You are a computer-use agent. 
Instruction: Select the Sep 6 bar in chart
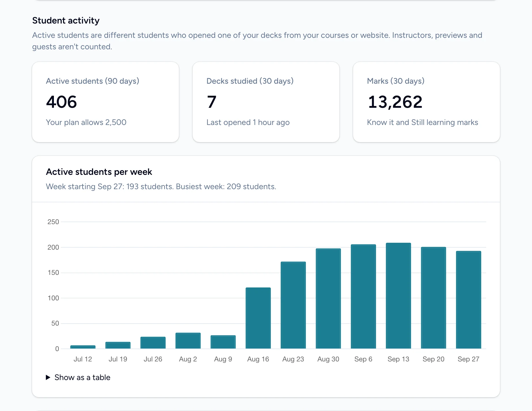(x=363, y=297)
